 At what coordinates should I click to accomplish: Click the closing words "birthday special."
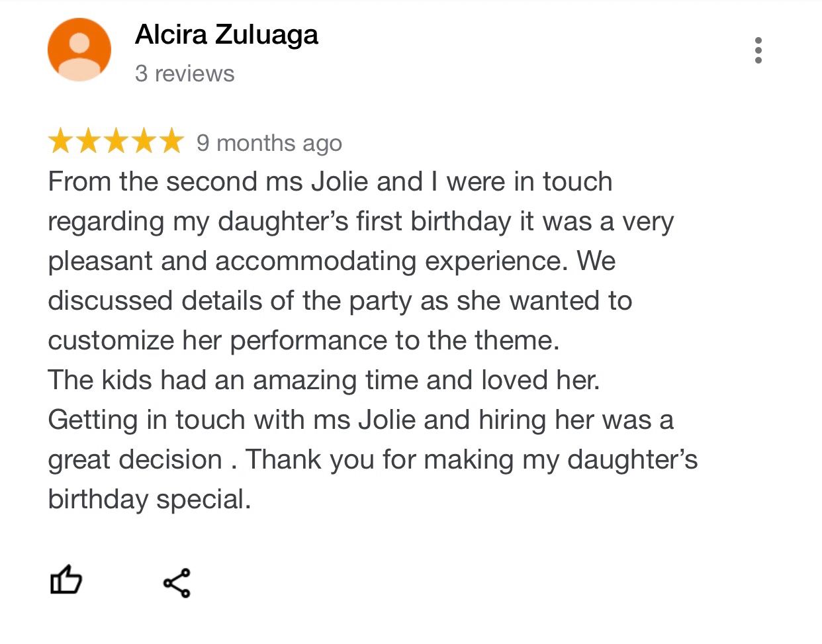[x=150, y=500]
